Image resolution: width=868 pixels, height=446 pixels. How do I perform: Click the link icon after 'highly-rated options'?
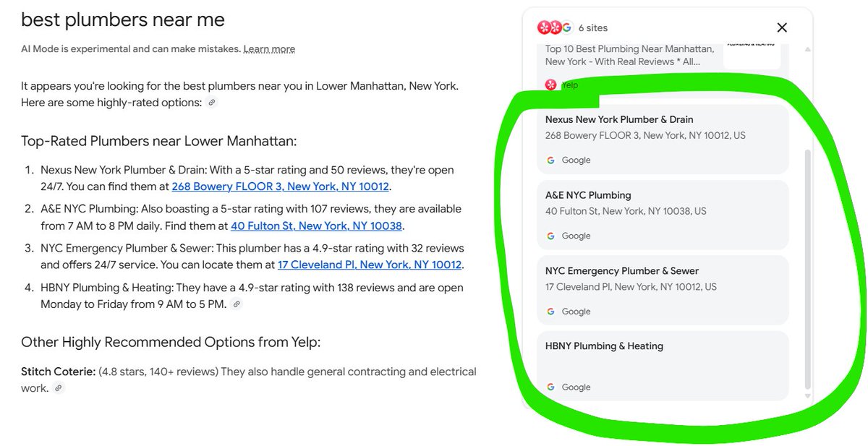211,103
